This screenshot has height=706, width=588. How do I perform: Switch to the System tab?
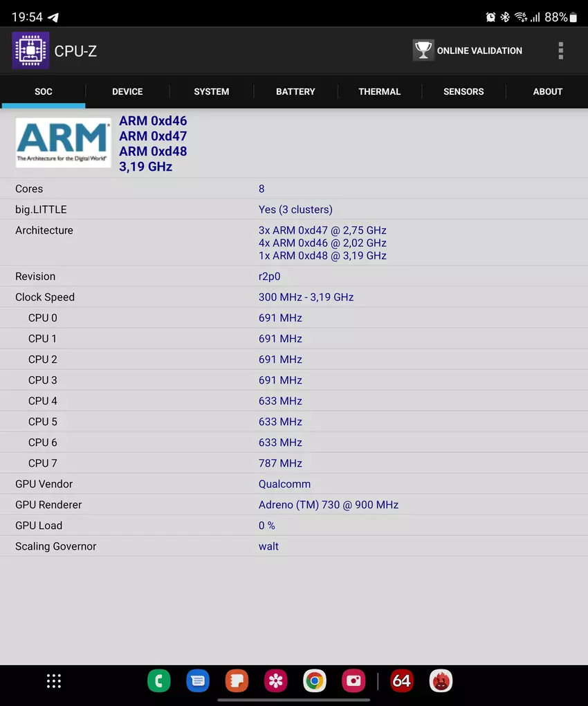pyautogui.click(x=212, y=91)
